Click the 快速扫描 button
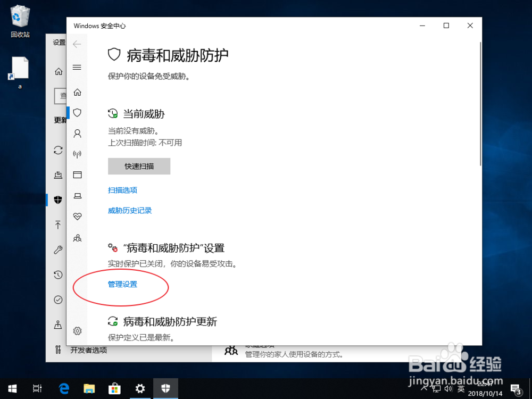The height and width of the screenshot is (399, 532). (139, 166)
